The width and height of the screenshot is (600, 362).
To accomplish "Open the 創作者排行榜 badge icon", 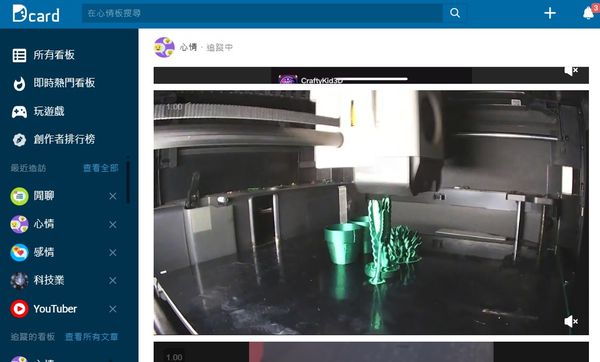I will (19, 140).
